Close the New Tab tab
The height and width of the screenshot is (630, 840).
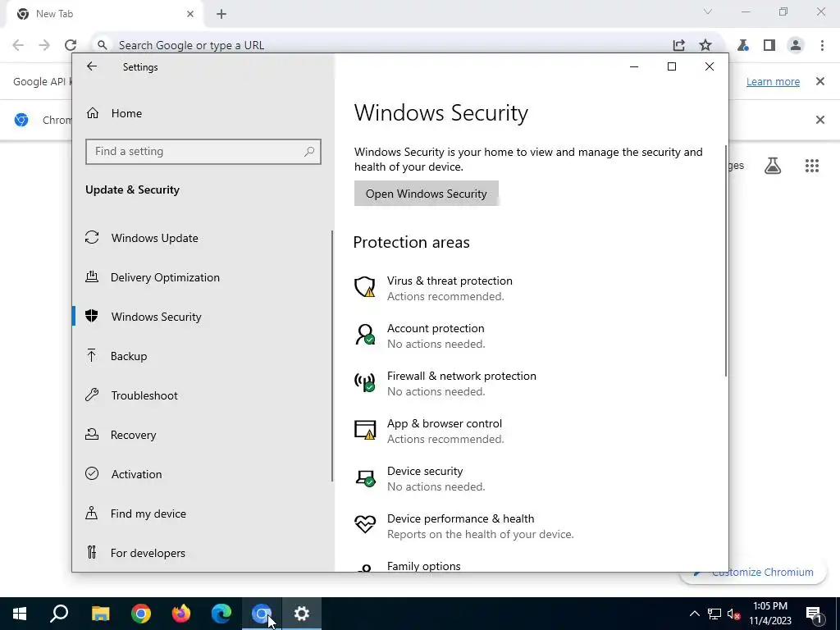(190, 14)
